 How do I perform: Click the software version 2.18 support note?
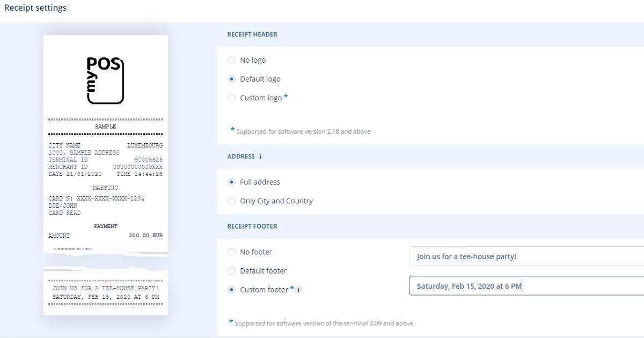click(x=303, y=131)
